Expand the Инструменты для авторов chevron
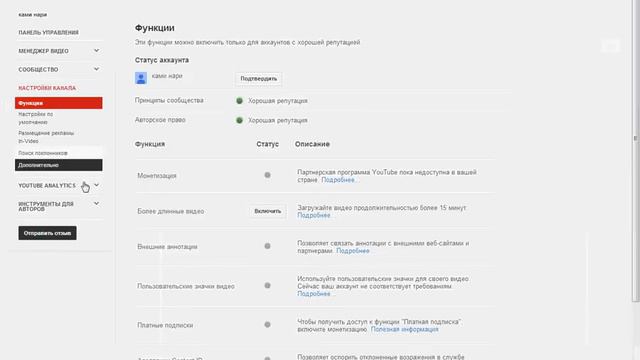 pyautogui.click(x=96, y=203)
